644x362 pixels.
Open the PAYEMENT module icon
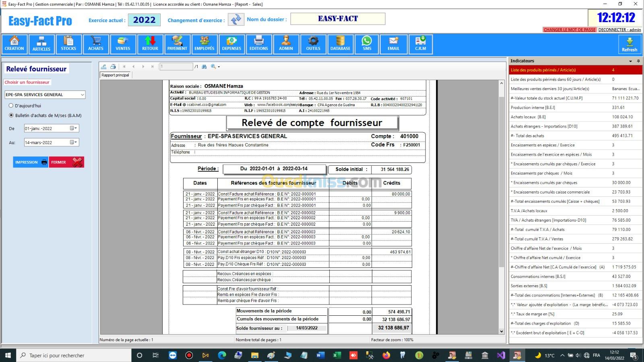point(177,44)
